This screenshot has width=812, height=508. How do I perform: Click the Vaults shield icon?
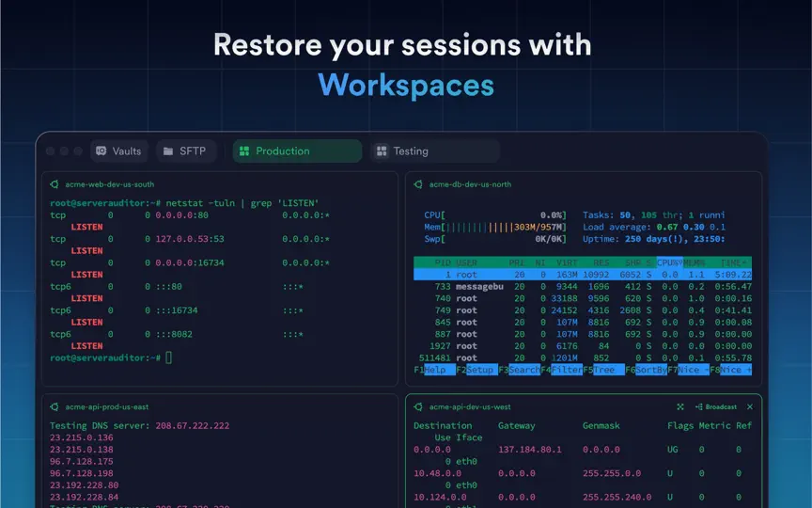pyautogui.click(x=101, y=151)
